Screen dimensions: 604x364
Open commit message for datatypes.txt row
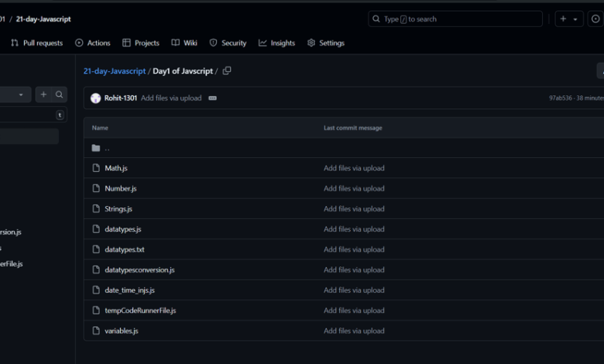[x=354, y=249]
